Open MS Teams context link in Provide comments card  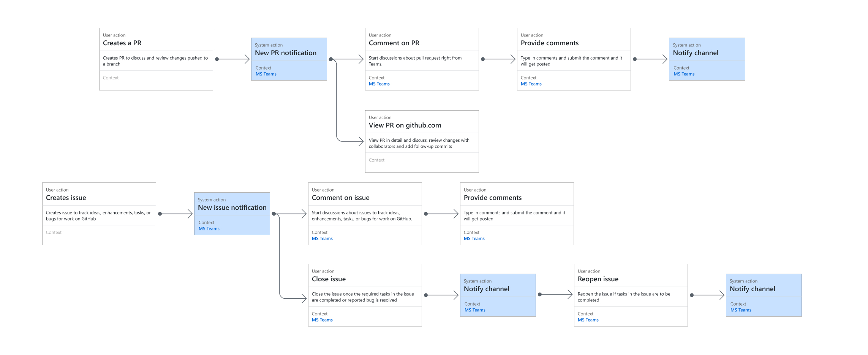[531, 84]
